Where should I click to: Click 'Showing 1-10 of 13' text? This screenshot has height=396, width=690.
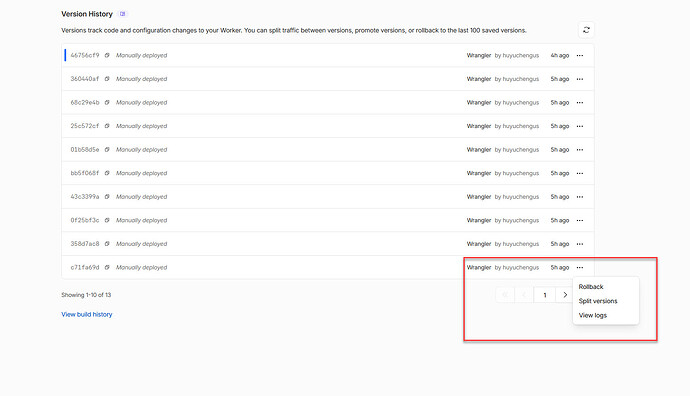click(x=86, y=295)
